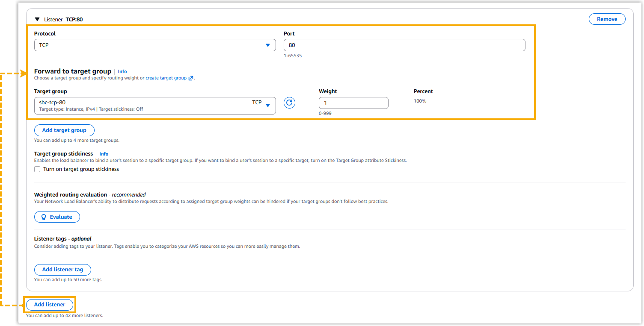Click the 'Turn on target group stickiness' label

point(81,169)
